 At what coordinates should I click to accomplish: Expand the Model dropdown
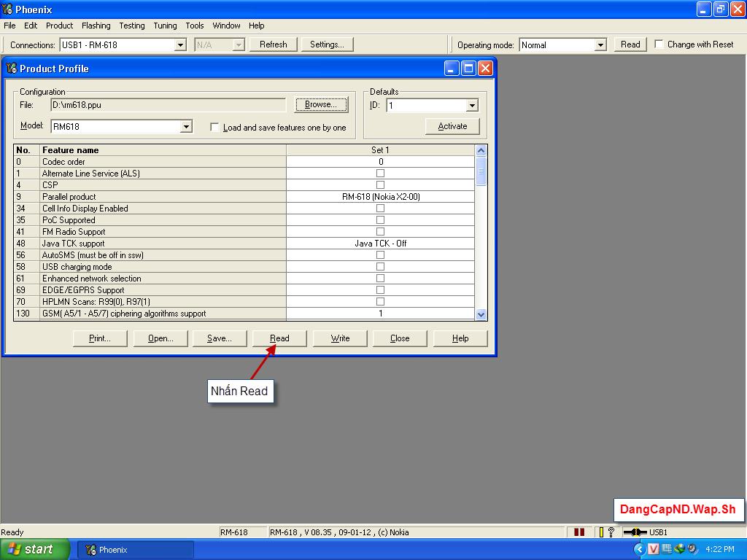click(x=186, y=127)
